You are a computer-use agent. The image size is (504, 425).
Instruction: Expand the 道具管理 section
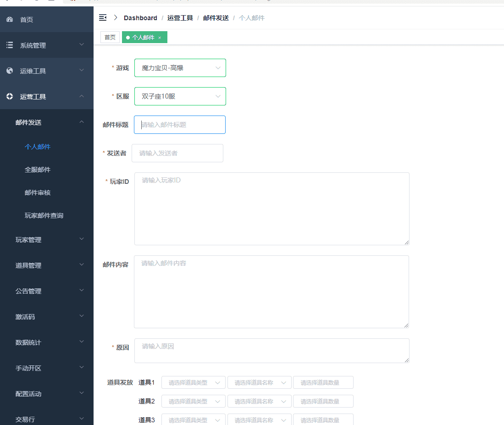(x=46, y=265)
